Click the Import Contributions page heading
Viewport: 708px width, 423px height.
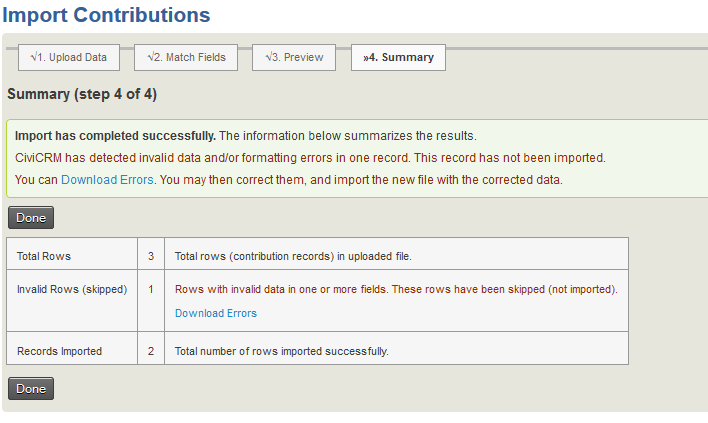pyautogui.click(x=107, y=14)
